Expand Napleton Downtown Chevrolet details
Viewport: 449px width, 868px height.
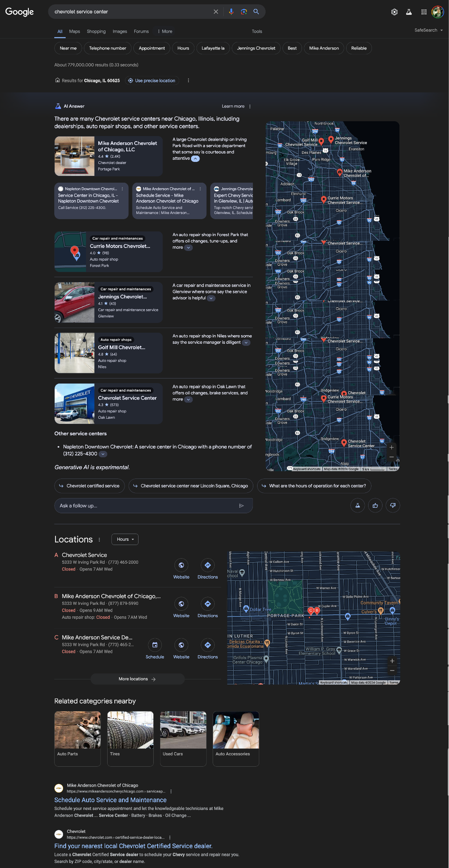point(103,454)
